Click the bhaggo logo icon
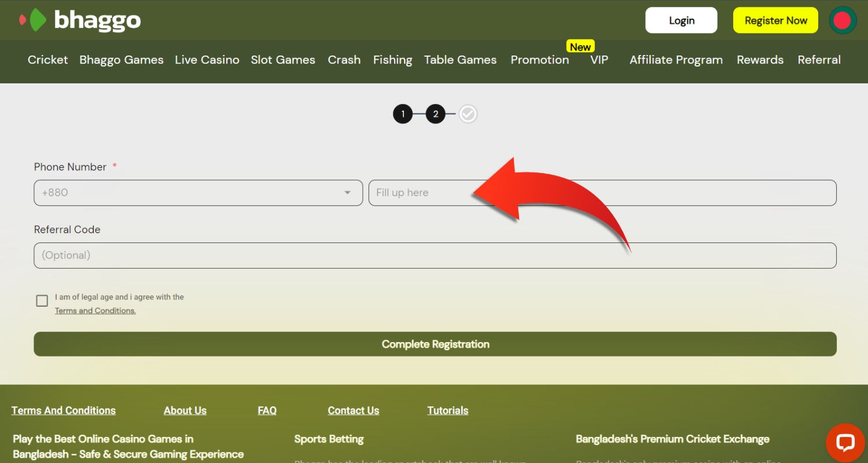 [x=34, y=20]
